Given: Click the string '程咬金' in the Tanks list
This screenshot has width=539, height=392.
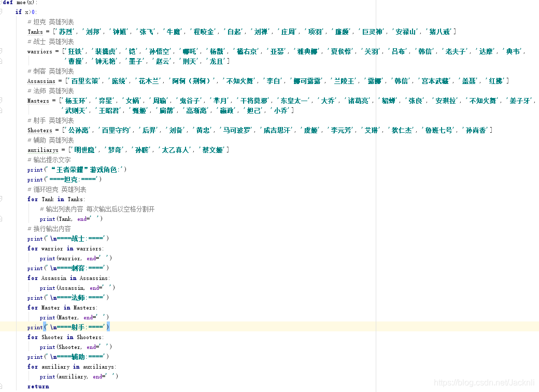Looking at the screenshot, I should click(x=204, y=32).
